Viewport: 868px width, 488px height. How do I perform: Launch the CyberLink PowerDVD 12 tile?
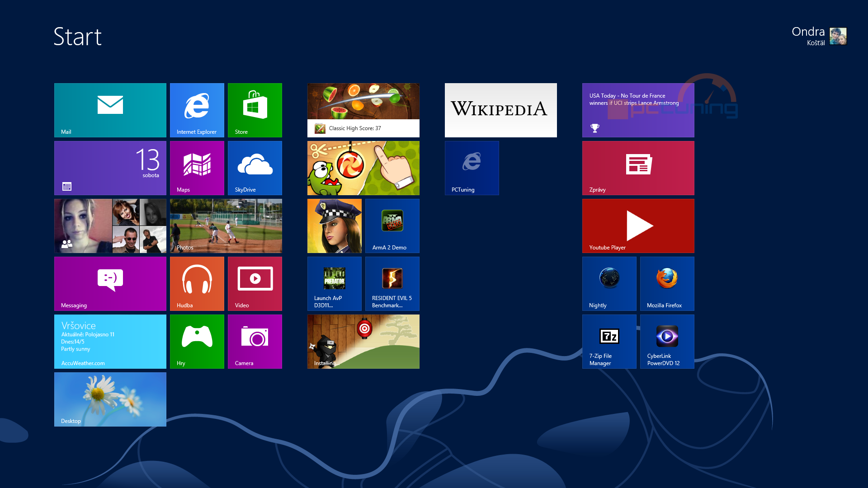(x=667, y=342)
